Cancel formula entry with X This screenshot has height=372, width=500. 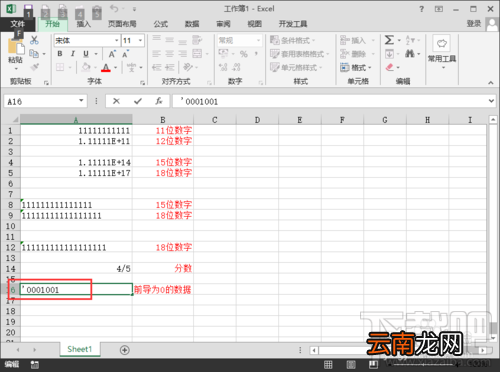pyautogui.click(x=116, y=101)
